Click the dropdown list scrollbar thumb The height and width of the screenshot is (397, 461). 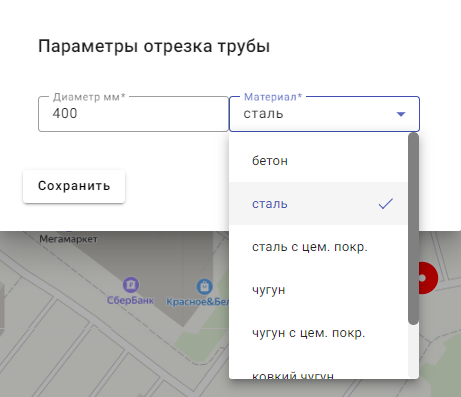click(413, 229)
